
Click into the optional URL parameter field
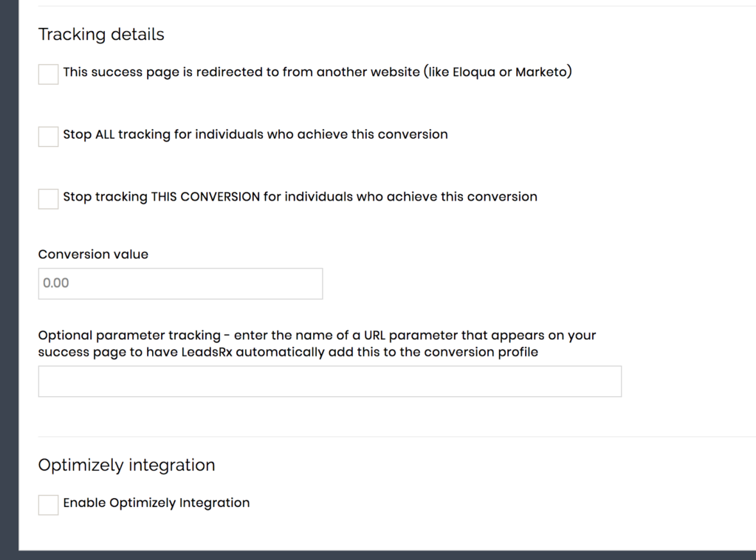coord(330,381)
